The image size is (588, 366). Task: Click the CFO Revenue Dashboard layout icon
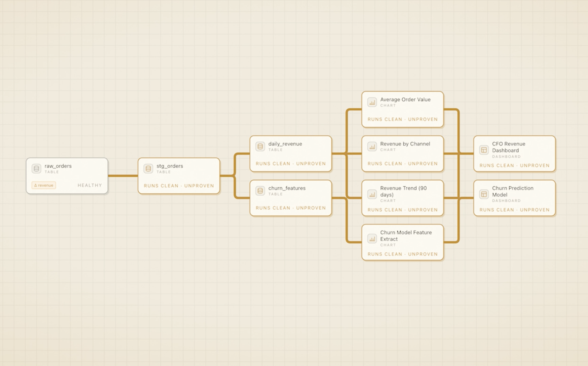(x=484, y=150)
